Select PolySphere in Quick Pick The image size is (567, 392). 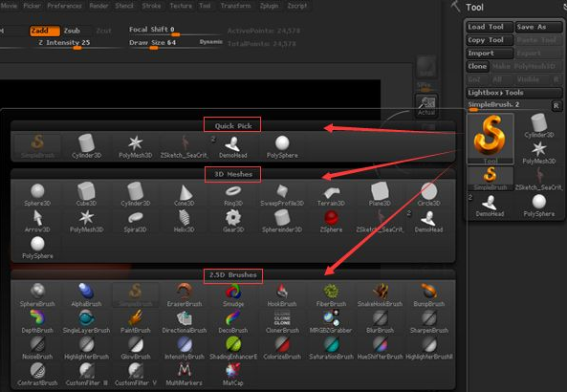(x=282, y=146)
